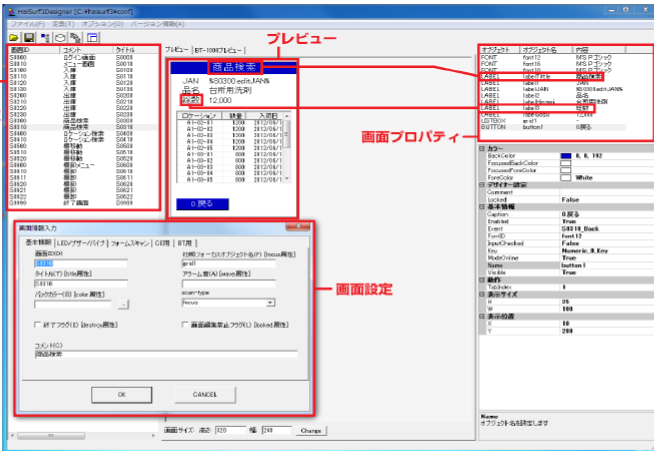Switch to the BT-1000プレビュー tab
Screen dimensions: 654x451
pyautogui.click(x=218, y=50)
